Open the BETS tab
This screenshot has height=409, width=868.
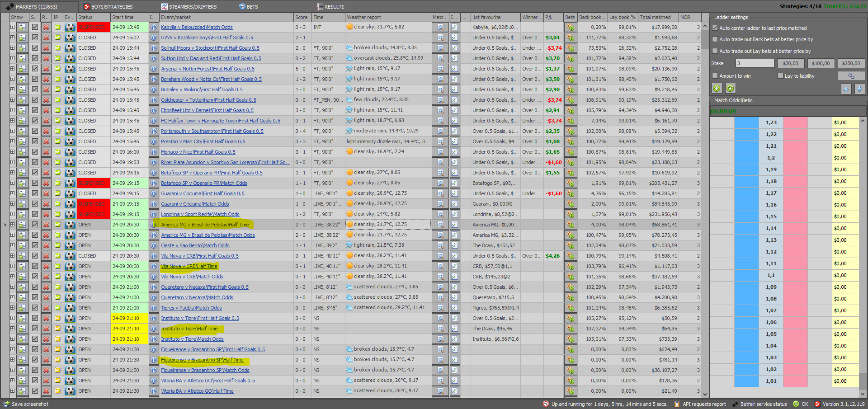point(248,7)
